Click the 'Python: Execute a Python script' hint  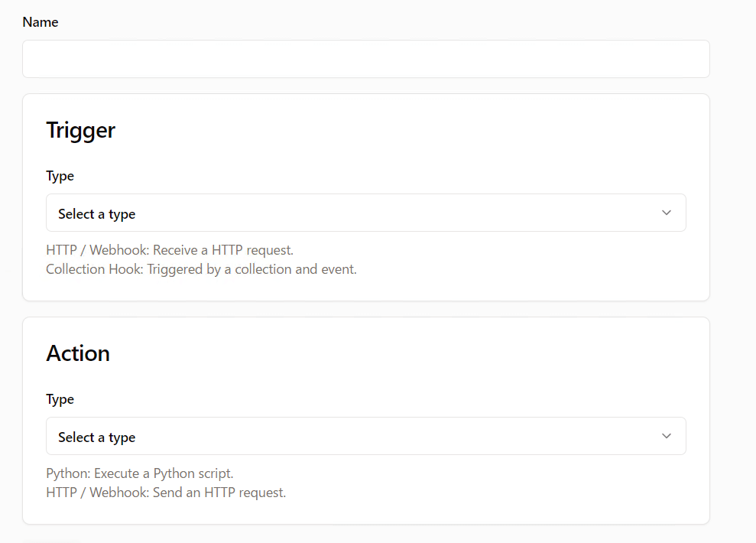[140, 473]
